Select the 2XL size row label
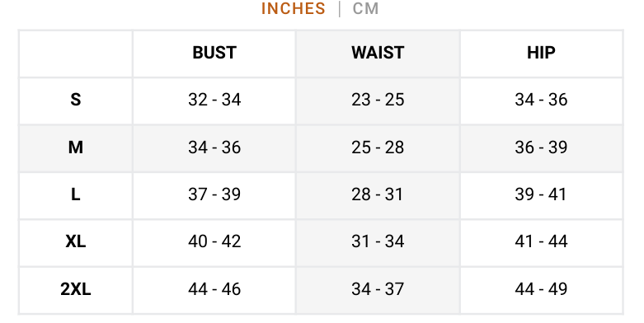644x323 pixels. coord(76,289)
